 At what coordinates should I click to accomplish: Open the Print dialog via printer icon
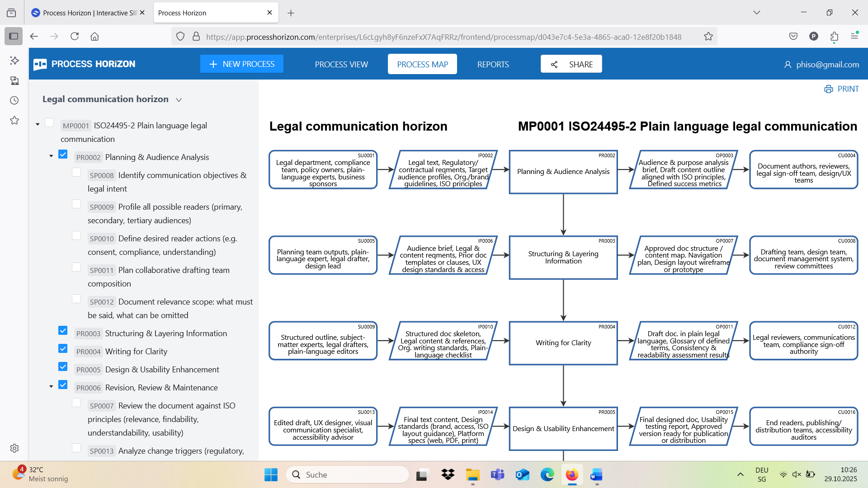828,89
